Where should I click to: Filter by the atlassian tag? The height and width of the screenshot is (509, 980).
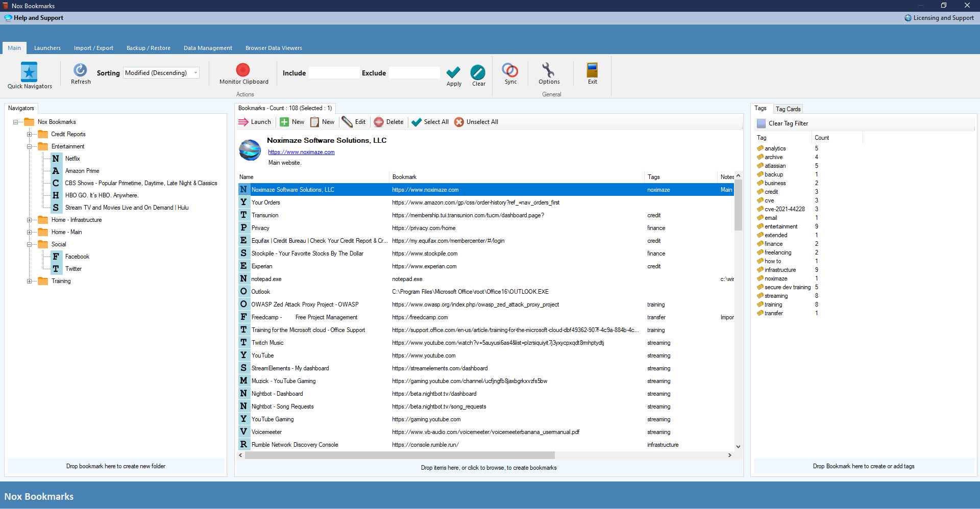click(x=775, y=166)
